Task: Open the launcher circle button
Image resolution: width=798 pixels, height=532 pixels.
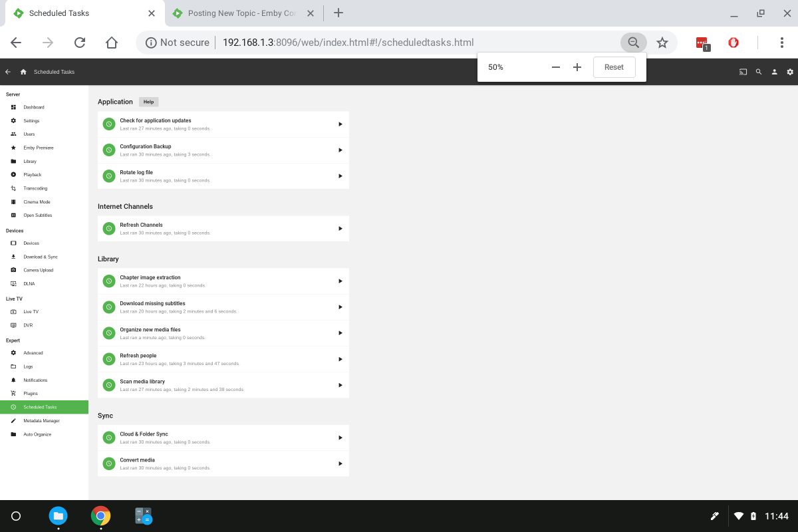Action: (x=17, y=516)
